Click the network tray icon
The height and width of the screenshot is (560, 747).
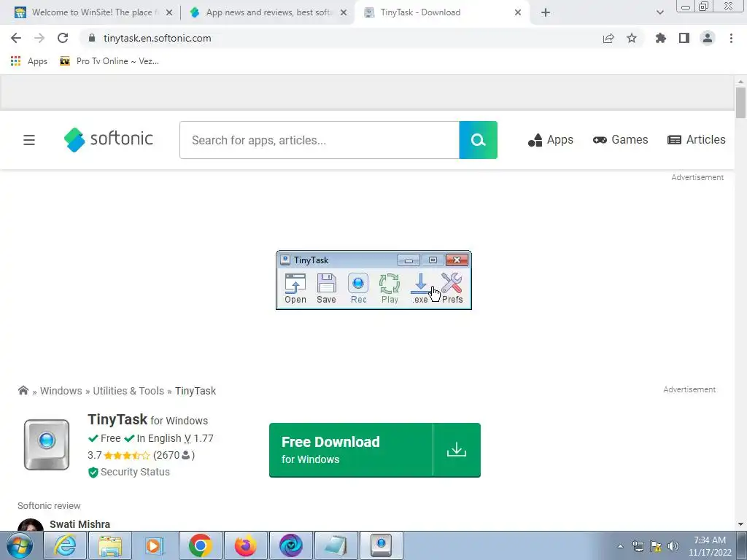[x=638, y=546]
